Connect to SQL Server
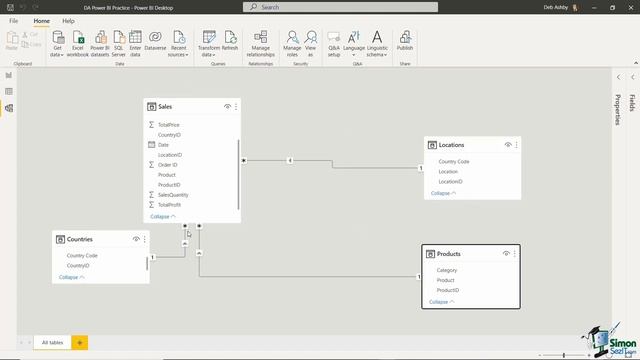Viewport: 640px width, 360px height. (119, 44)
